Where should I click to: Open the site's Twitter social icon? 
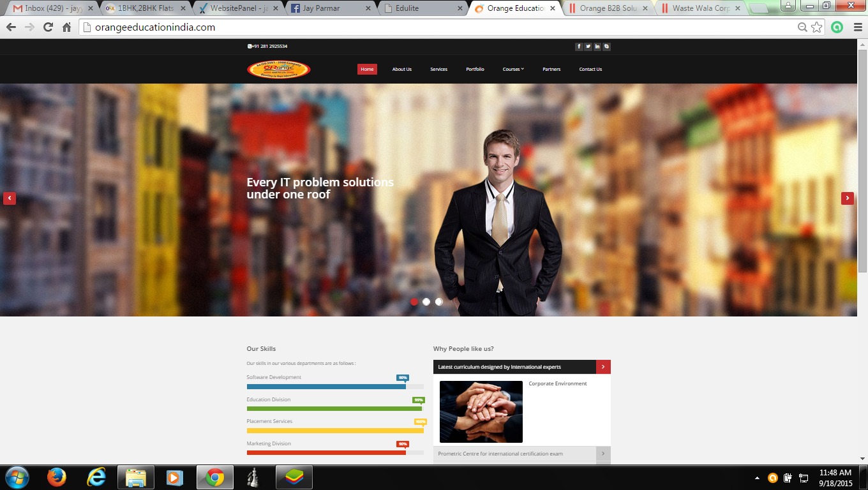[588, 47]
